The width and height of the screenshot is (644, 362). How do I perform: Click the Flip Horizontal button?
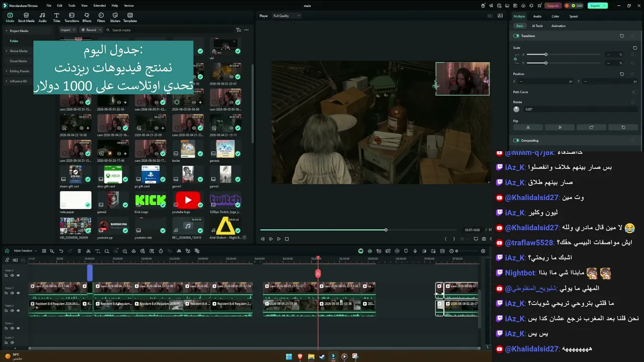[528, 128]
